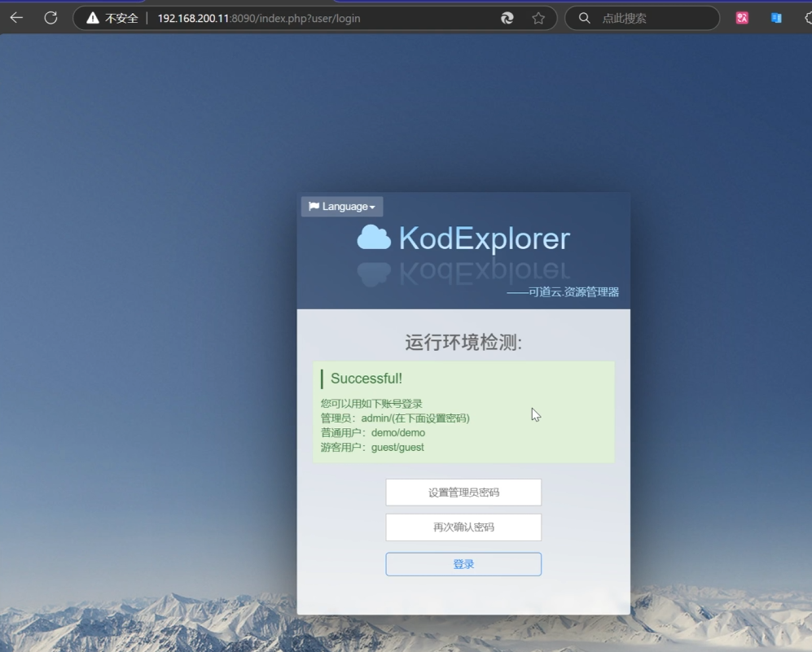The width and height of the screenshot is (812, 652).
Task: Open the Language dropdown
Action: [x=342, y=207]
